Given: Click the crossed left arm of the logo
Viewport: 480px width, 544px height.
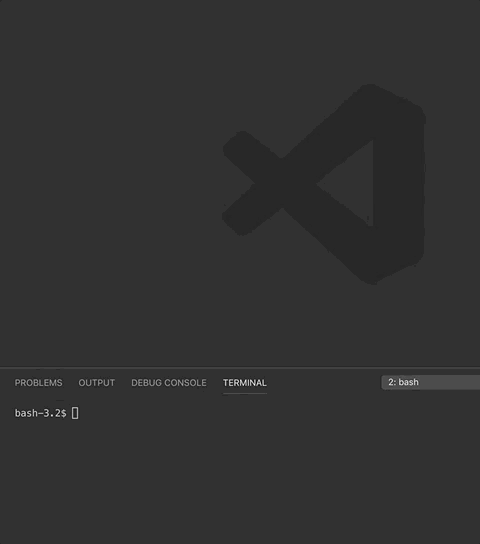Looking at the screenshot, I should 253,184.
